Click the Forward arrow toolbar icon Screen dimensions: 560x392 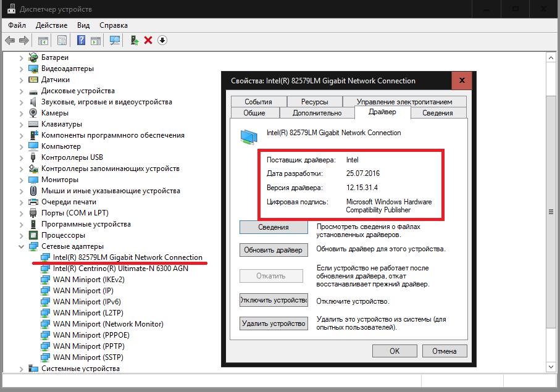click(24, 40)
